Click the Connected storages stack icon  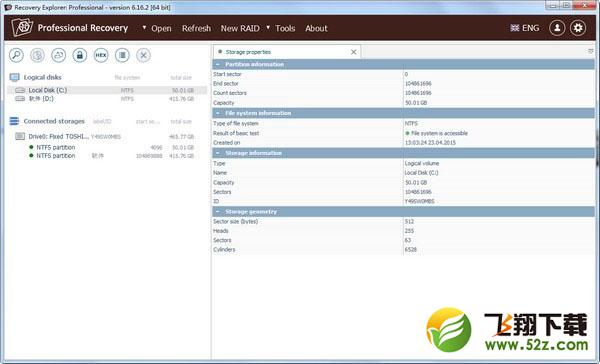coord(14,121)
